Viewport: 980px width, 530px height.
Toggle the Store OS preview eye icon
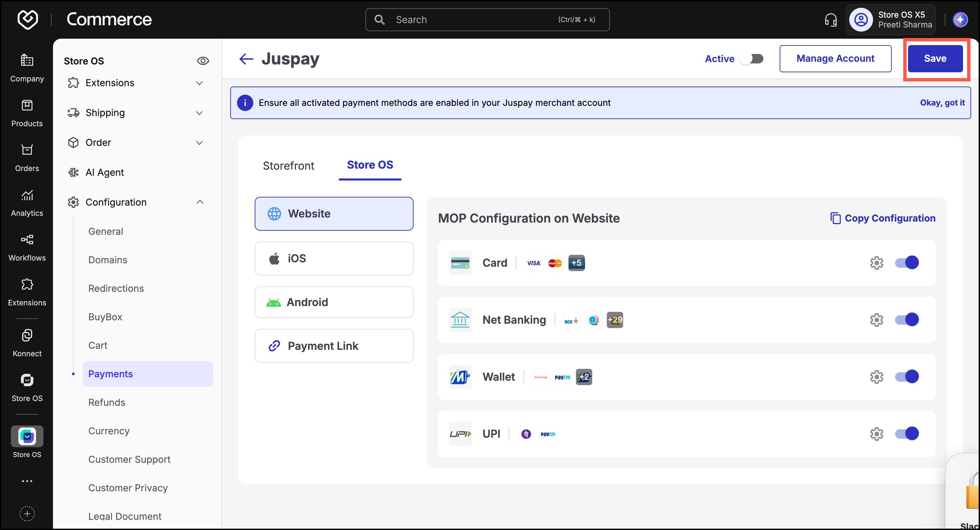coord(203,61)
